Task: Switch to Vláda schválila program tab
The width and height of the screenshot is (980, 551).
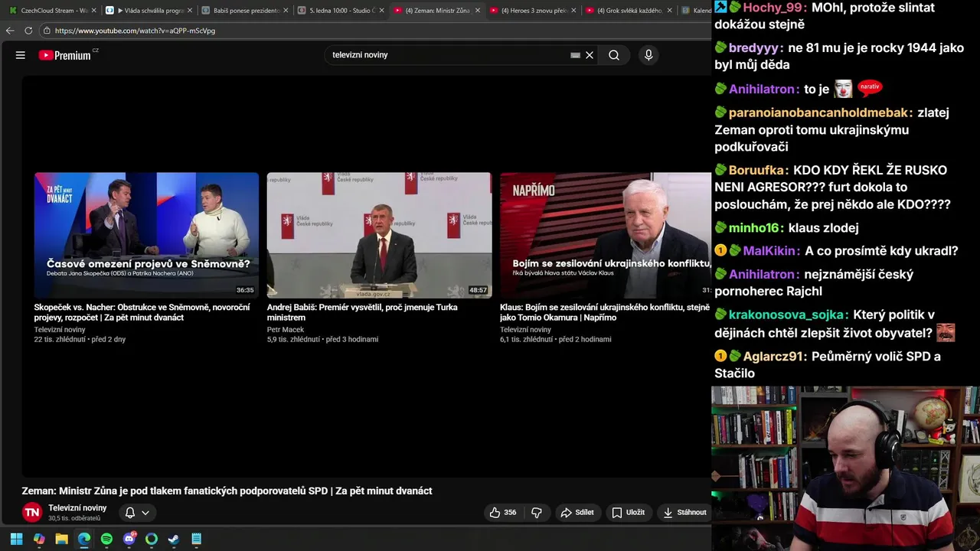Action: point(147,11)
